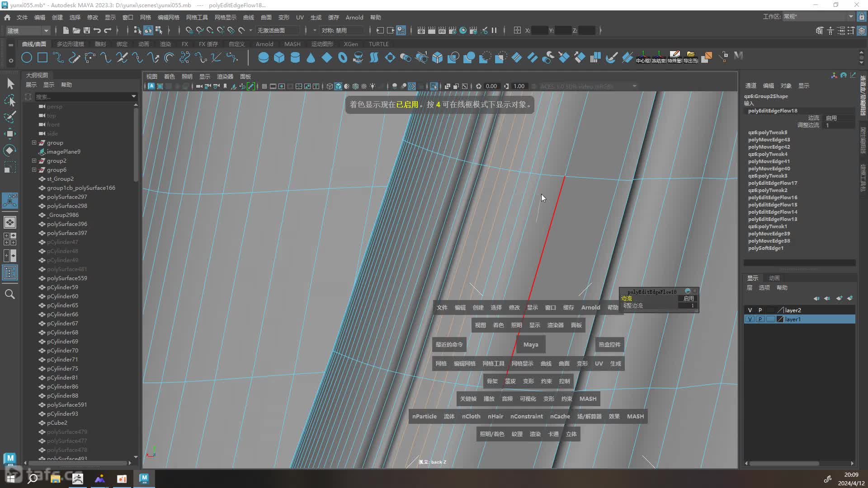Viewport: 868px width, 488px height.
Task: Switch to the 多边形建模 shelf tab
Action: (71, 44)
